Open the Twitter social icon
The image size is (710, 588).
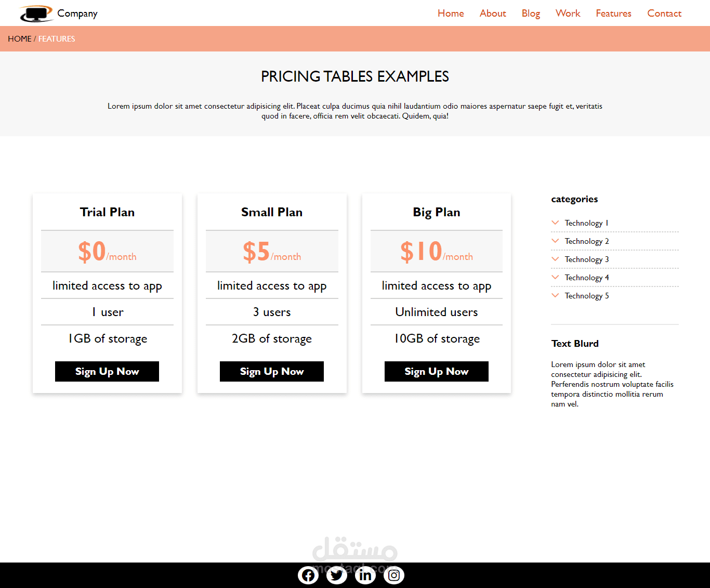[337, 575]
